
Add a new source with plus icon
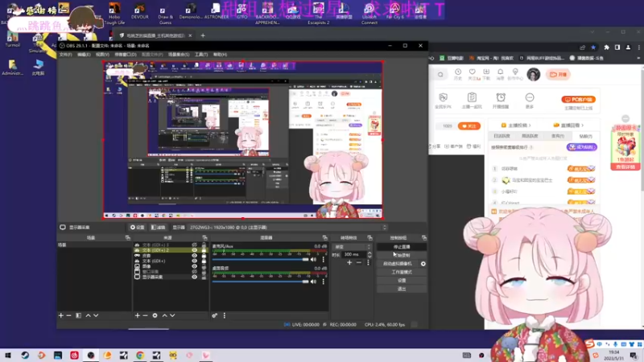pyautogui.click(x=137, y=315)
